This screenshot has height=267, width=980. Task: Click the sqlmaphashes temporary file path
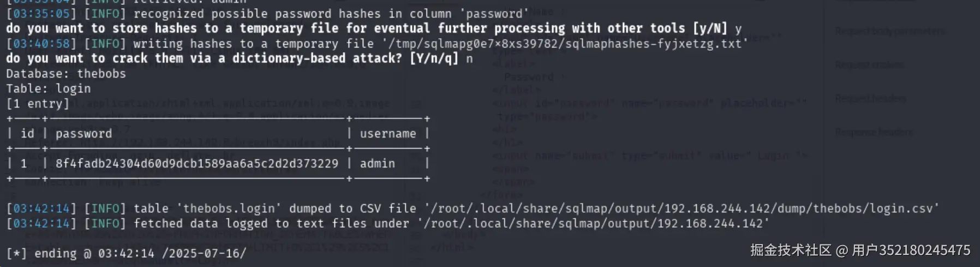pos(565,44)
